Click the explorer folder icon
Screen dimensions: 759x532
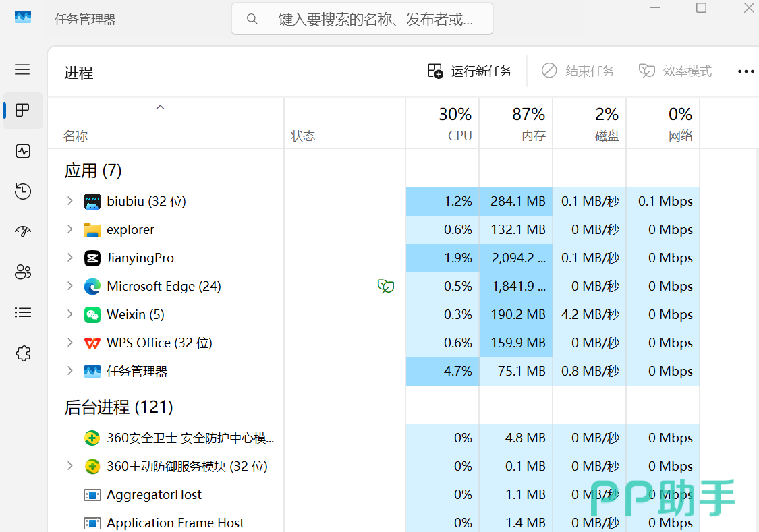92,230
